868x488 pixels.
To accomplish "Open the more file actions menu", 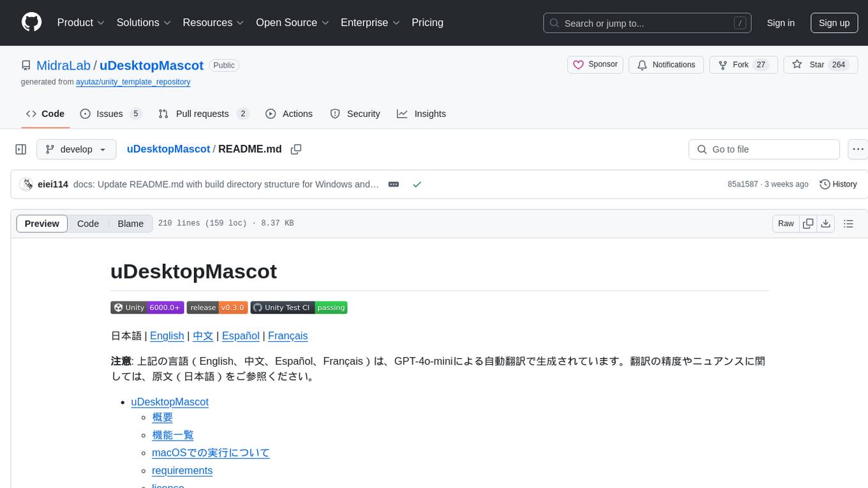I will coord(858,149).
